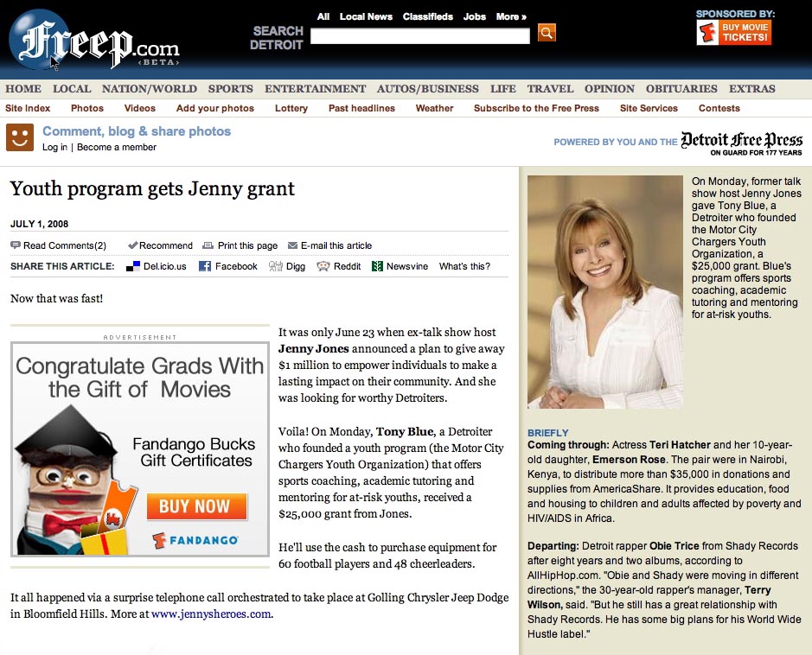This screenshot has height=655, width=812.
Task: Open the Lottery link
Action: pyautogui.click(x=291, y=108)
